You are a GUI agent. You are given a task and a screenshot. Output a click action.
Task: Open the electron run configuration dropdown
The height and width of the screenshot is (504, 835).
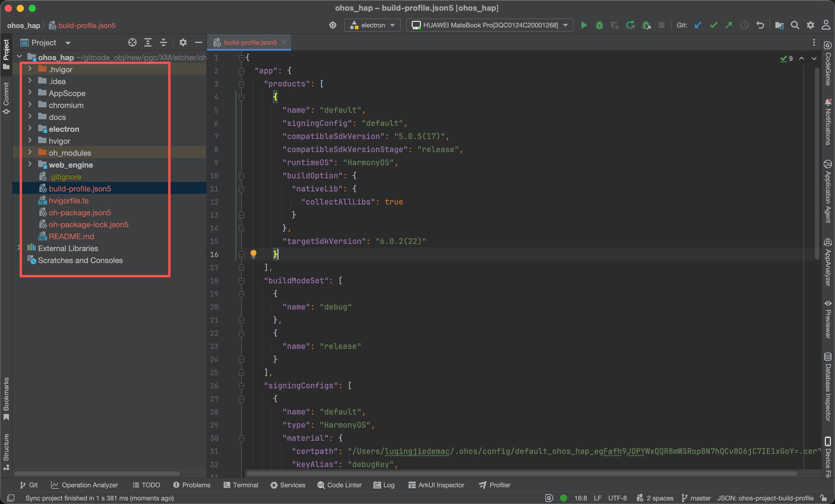point(372,25)
